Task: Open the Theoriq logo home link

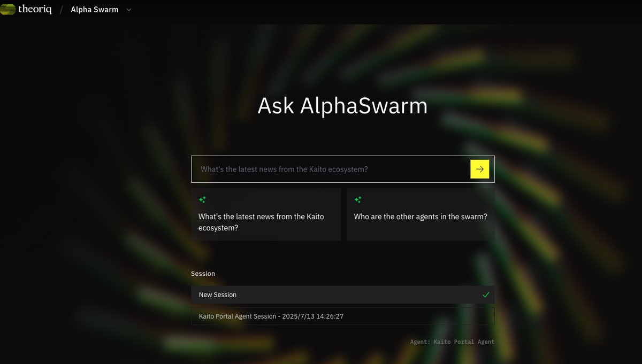Action: [26, 9]
